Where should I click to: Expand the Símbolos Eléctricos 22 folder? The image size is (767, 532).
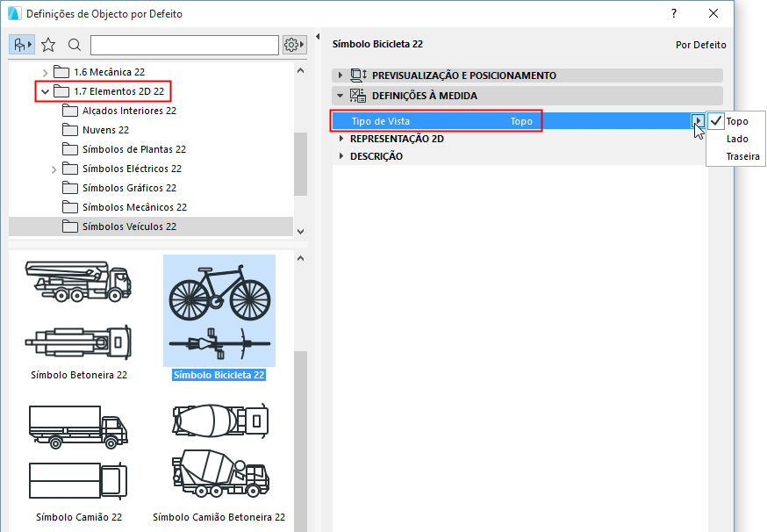tap(54, 169)
